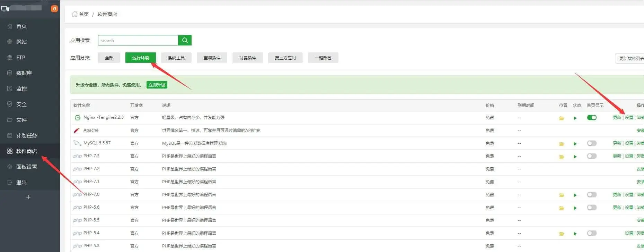Open the MySQL 5.5.57 folder icon
The width and height of the screenshot is (644, 252).
click(561, 144)
